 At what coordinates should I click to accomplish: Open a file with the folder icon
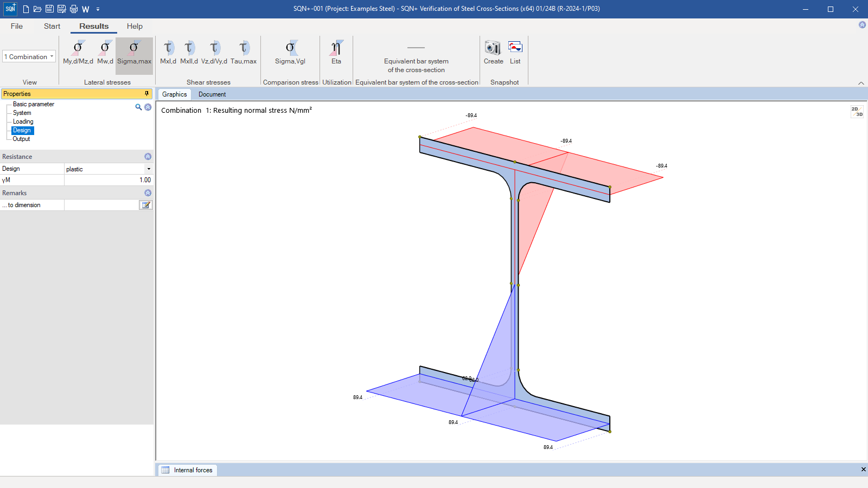37,9
